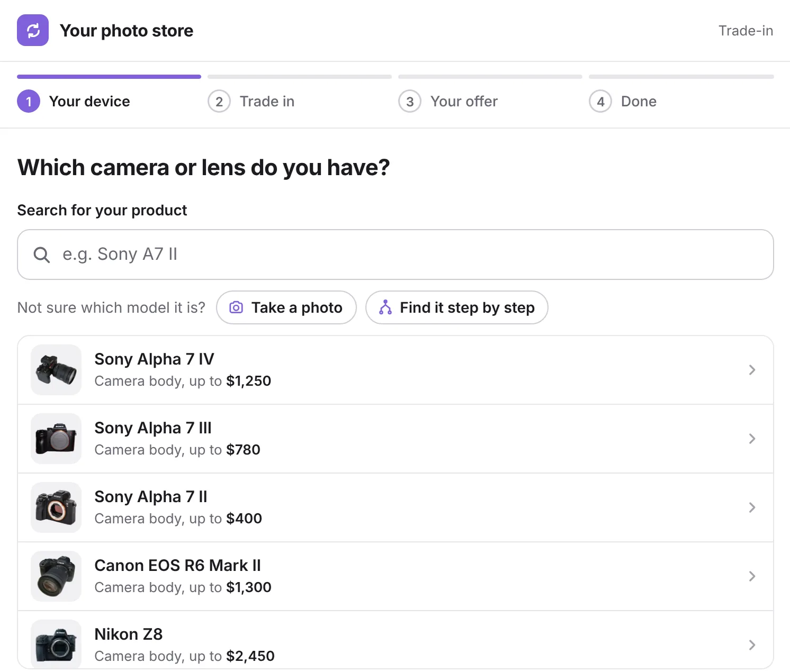The height and width of the screenshot is (672, 790).
Task: Open the Canon EOS R6 Mark II thumbnail
Action: click(x=56, y=576)
